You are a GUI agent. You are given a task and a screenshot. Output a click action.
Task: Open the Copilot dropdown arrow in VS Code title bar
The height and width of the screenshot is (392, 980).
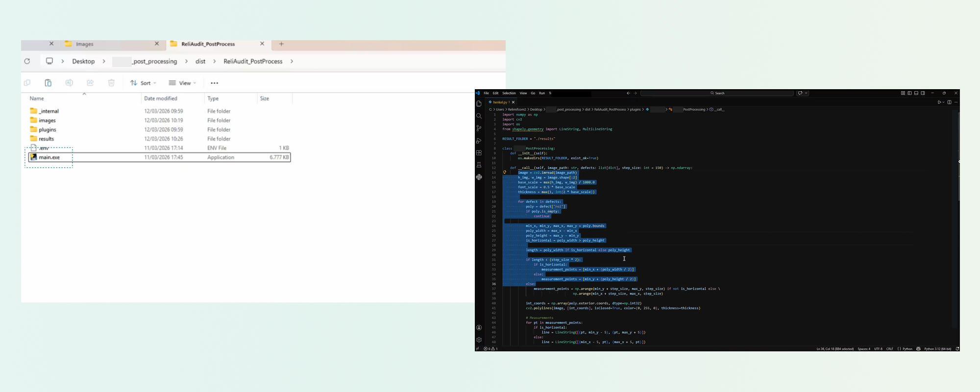click(x=806, y=93)
